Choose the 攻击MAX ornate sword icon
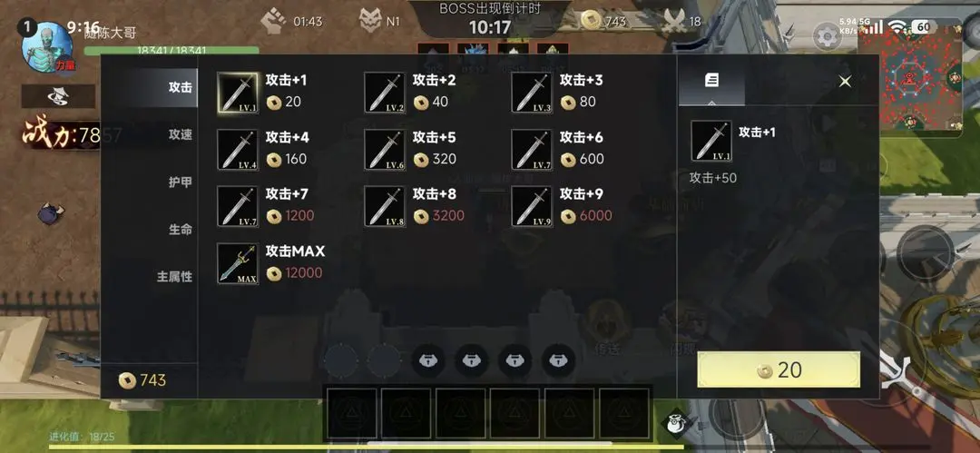 (238, 263)
